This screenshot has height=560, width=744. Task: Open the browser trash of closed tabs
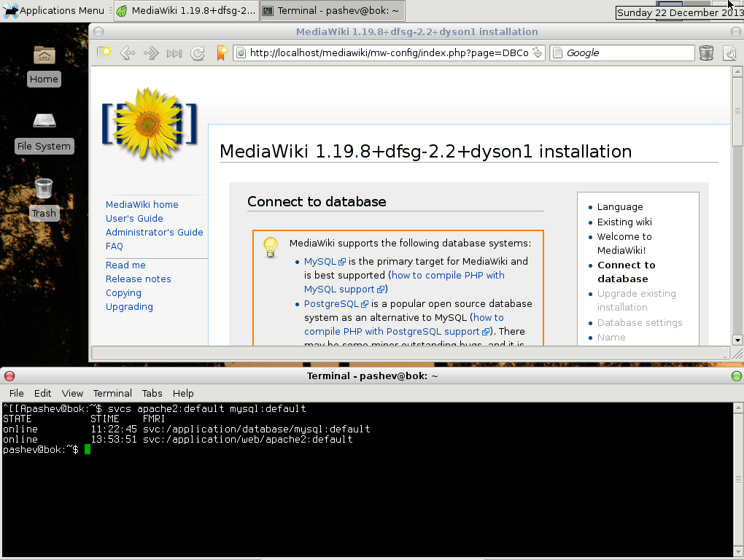[707, 52]
